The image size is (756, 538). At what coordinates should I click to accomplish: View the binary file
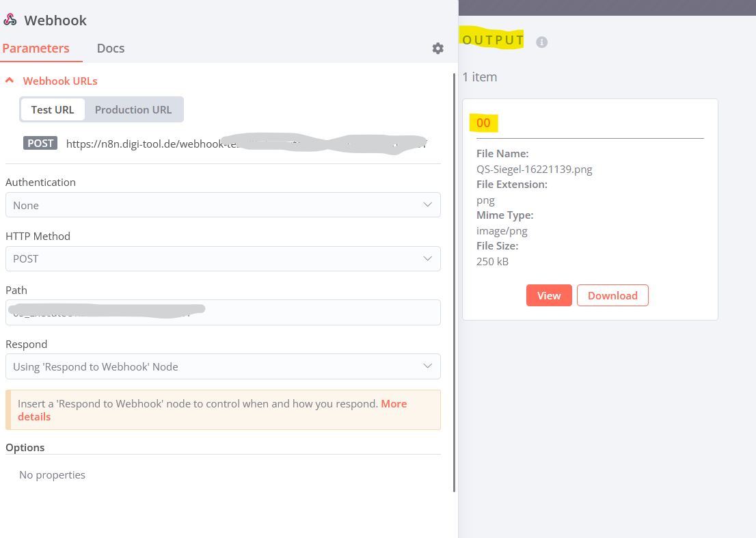[x=549, y=295]
